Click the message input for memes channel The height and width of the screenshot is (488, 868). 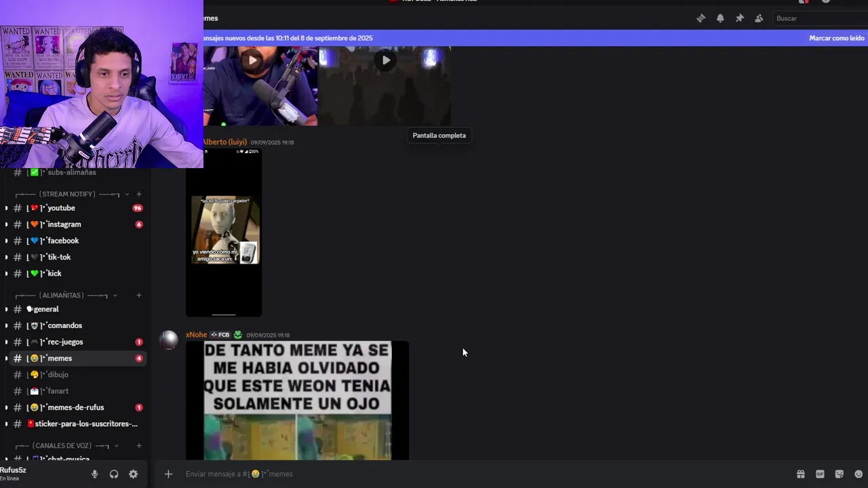point(475,474)
